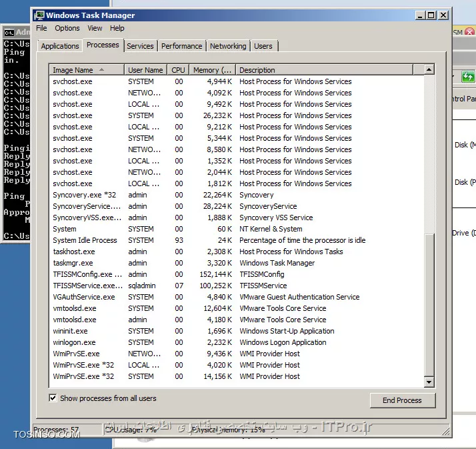
Task: Open the View menu
Action: (x=95, y=28)
